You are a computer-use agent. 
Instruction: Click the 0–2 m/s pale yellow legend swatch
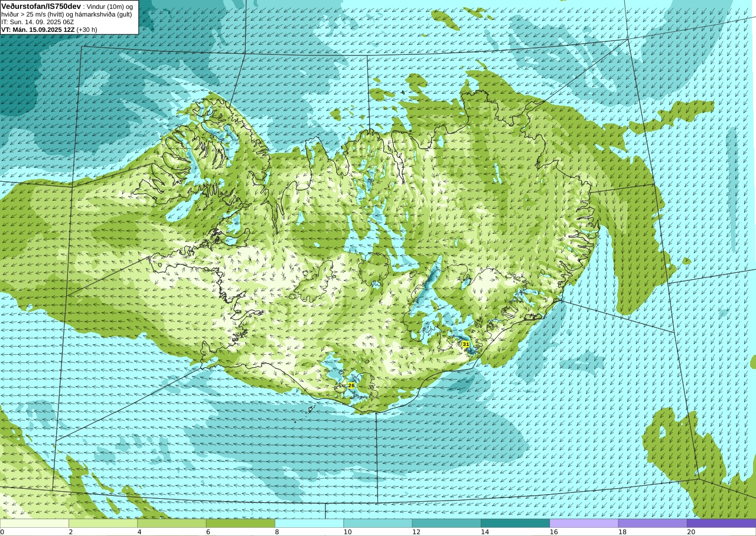[x=34, y=523]
